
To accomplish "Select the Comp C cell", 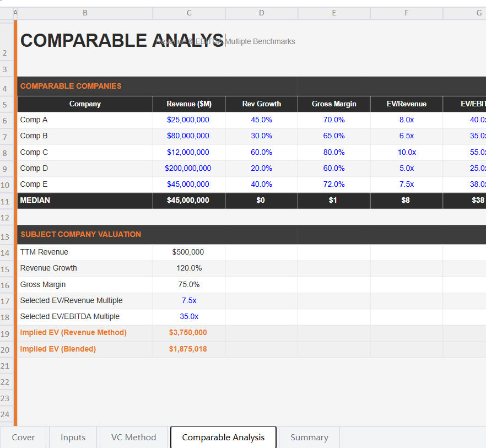I will pos(85,153).
